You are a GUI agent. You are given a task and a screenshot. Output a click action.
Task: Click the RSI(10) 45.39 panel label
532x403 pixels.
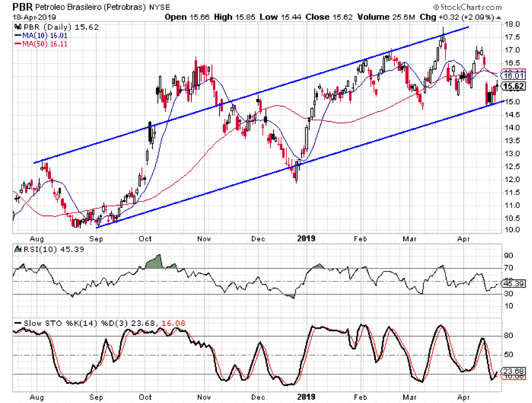point(54,249)
